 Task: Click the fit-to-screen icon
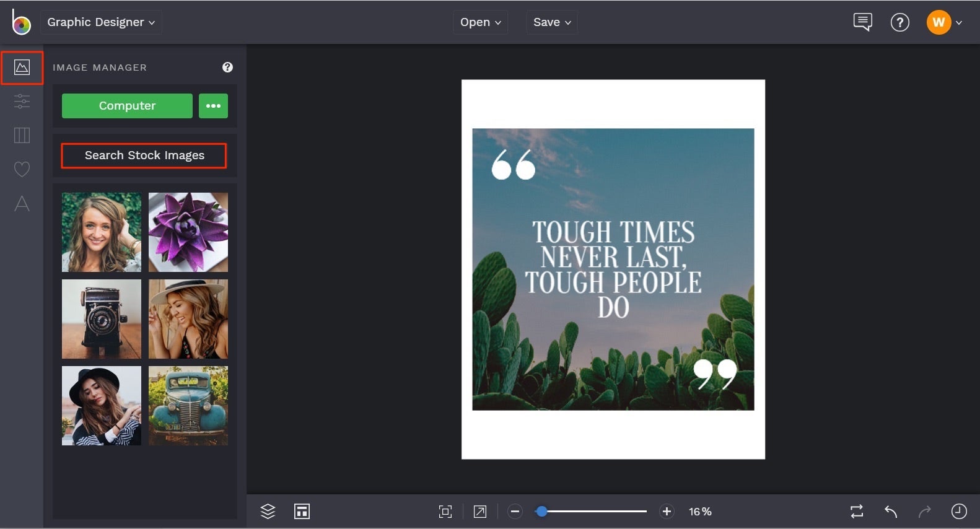coord(445,512)
